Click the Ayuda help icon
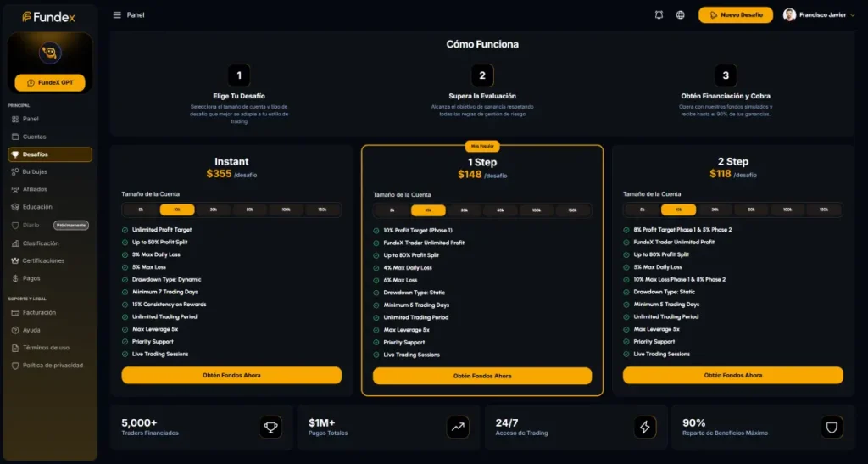 pos(15,330)
